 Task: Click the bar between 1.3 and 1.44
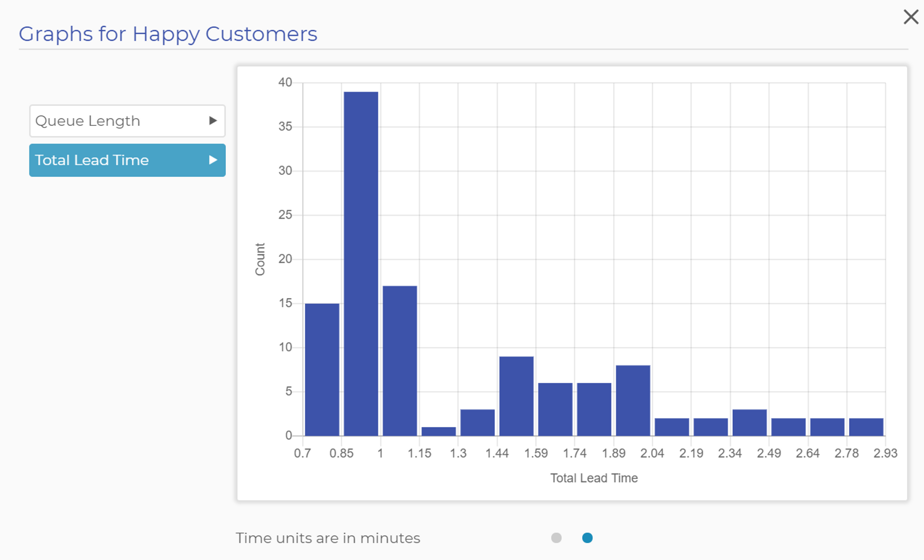[477, 422]
